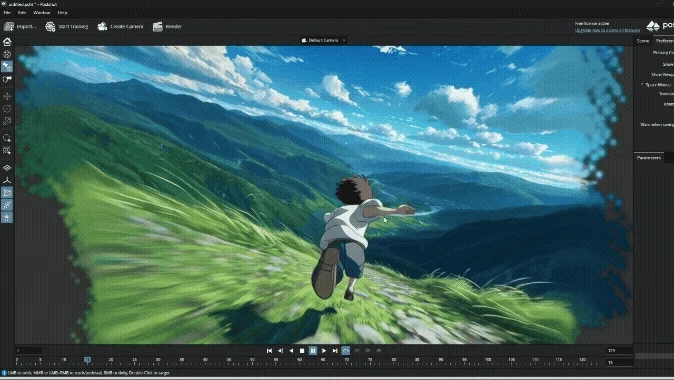The width and height of the screenshot is (674, 380).
Task: Toggle the axis gizmo display icon
Action: [7, 180]
